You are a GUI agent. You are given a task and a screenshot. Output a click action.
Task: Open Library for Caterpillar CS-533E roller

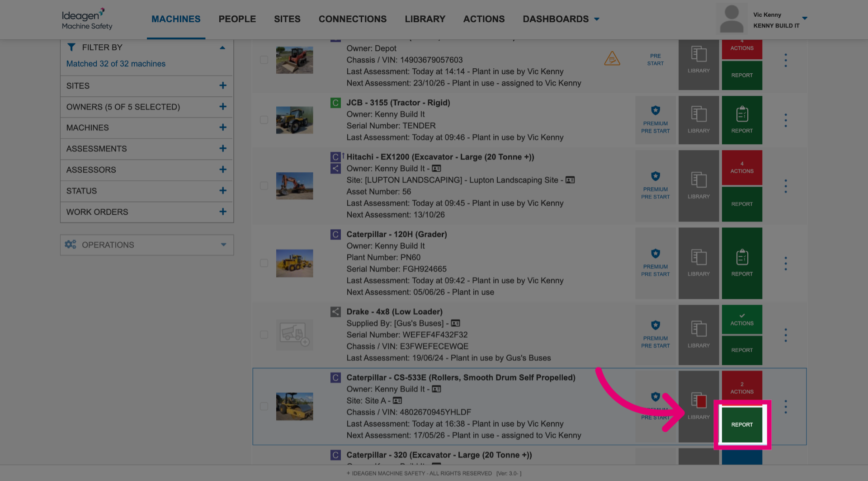[698, 406]
